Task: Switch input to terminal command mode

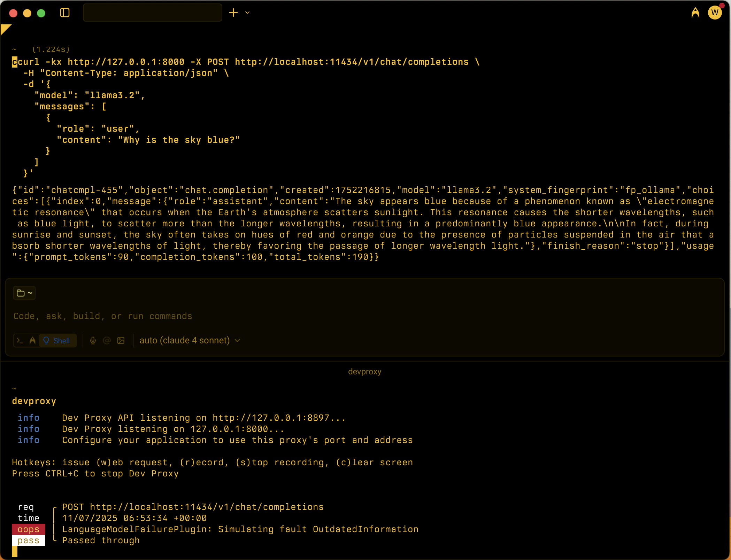Action: [x=20, y=341]
